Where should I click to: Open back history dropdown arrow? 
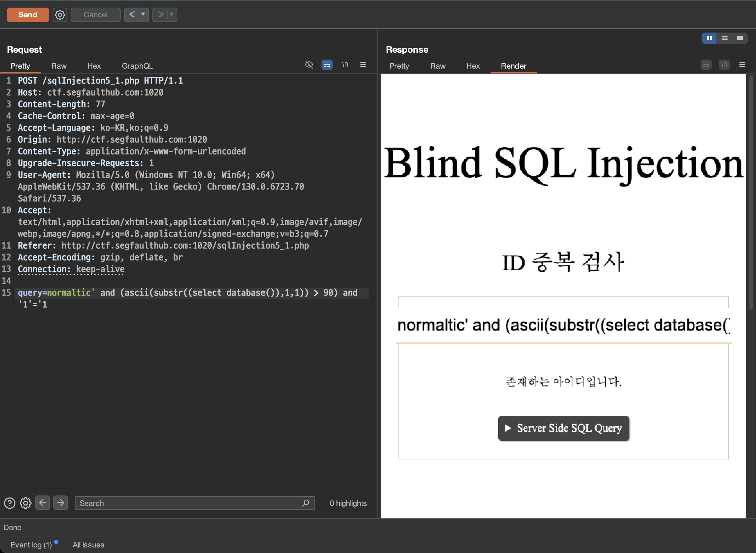pyautogui.click(x=143, y=15)
